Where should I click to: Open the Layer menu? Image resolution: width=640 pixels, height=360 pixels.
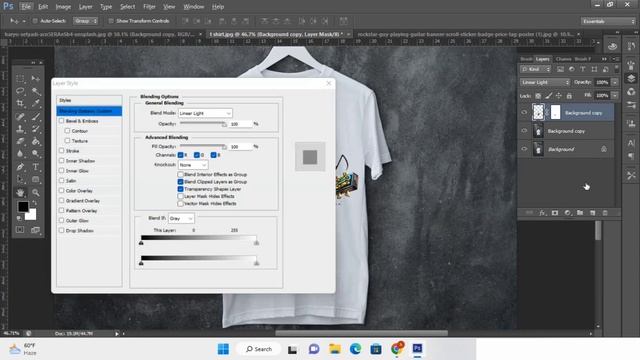coord(85,7)
